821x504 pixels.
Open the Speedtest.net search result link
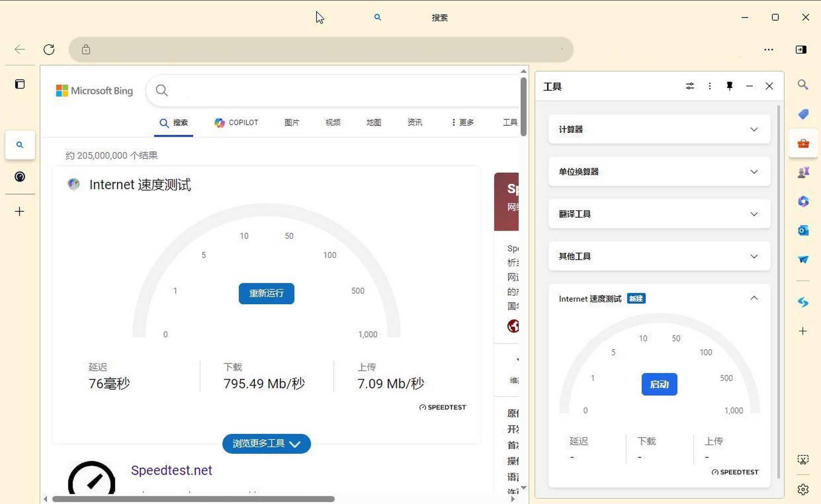[171, 470]
